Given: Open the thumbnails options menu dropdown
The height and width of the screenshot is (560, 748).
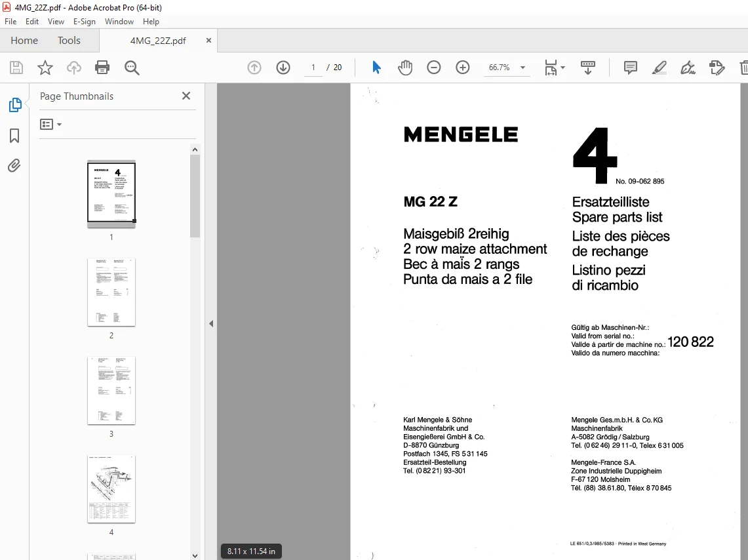Looking at the screenshot, I should tap(50, 125).
